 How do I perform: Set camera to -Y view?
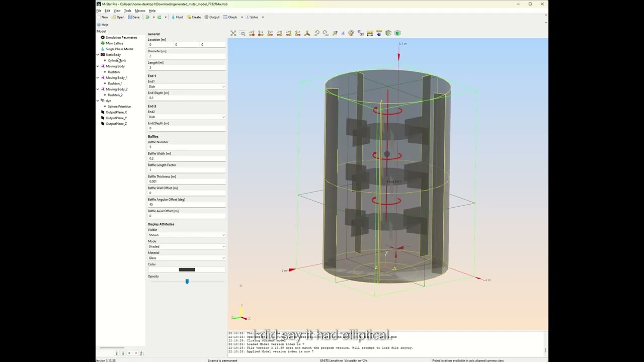coord(279,33)
